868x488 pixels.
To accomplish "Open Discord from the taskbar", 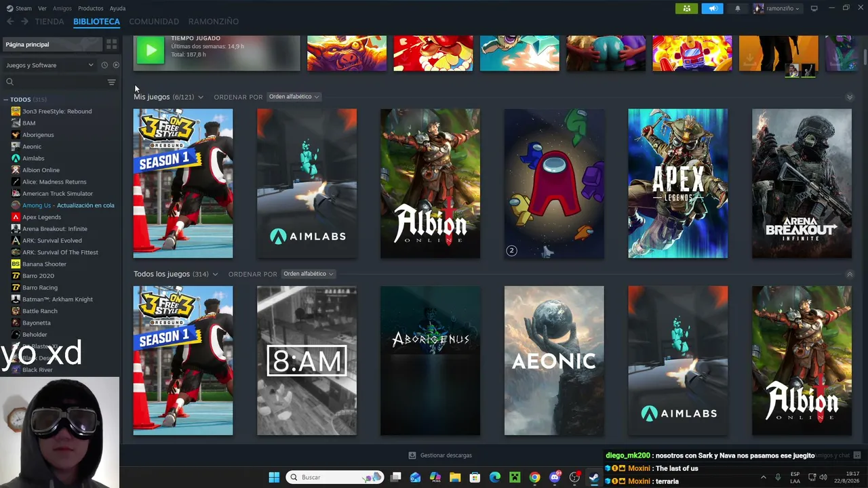I will pyautogui.click(x=555, y=477).
